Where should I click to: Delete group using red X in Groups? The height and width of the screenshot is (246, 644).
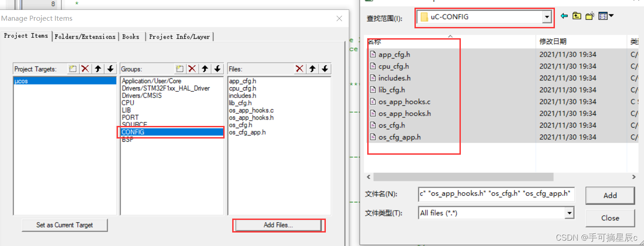(x=192, y=69)
